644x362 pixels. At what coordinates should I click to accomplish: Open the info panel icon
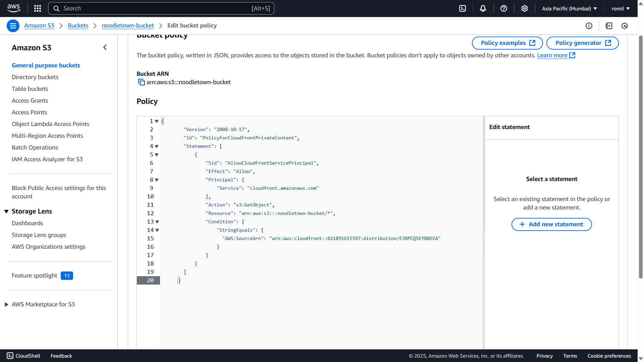tap(589, 26)
